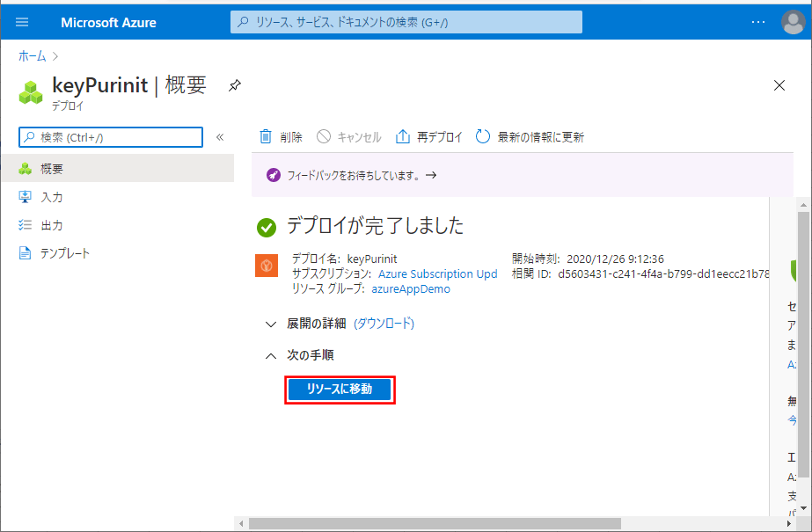Collapse the left menu with double chevron
This screenshot has height=532, width=812.
click(220, 137)
